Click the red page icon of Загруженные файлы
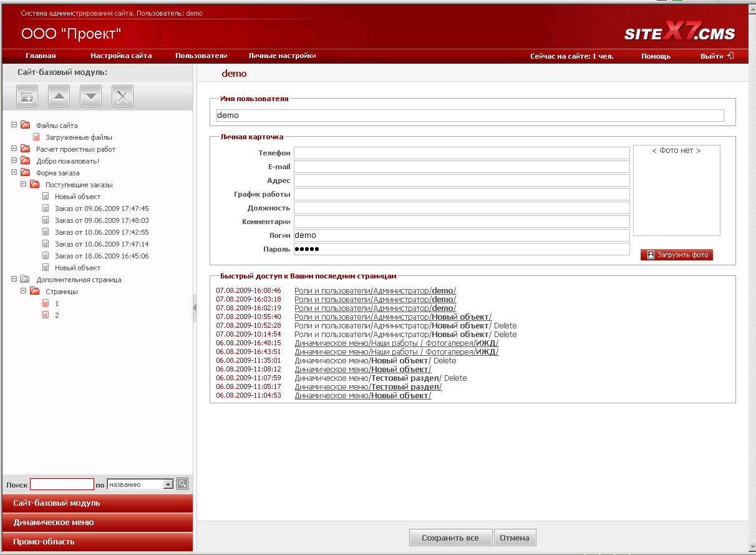The height and width of the screenshot is (555, 756). [x=36, y=137]
